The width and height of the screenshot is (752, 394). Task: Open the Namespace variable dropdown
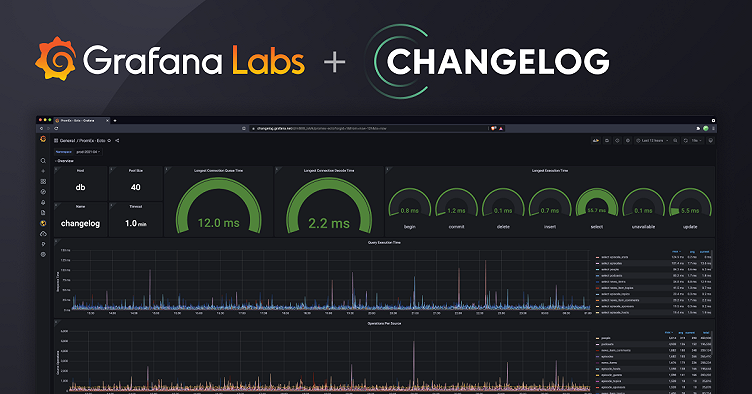click(88, 151)
